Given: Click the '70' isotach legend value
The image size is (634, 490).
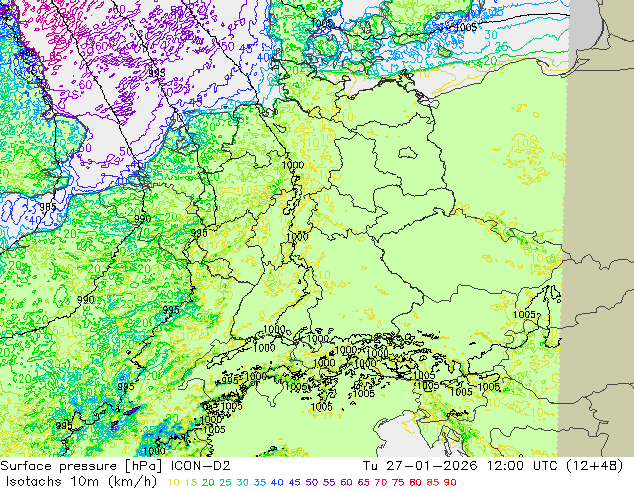Looking at the screenshot, I should (x=380, y=482).
